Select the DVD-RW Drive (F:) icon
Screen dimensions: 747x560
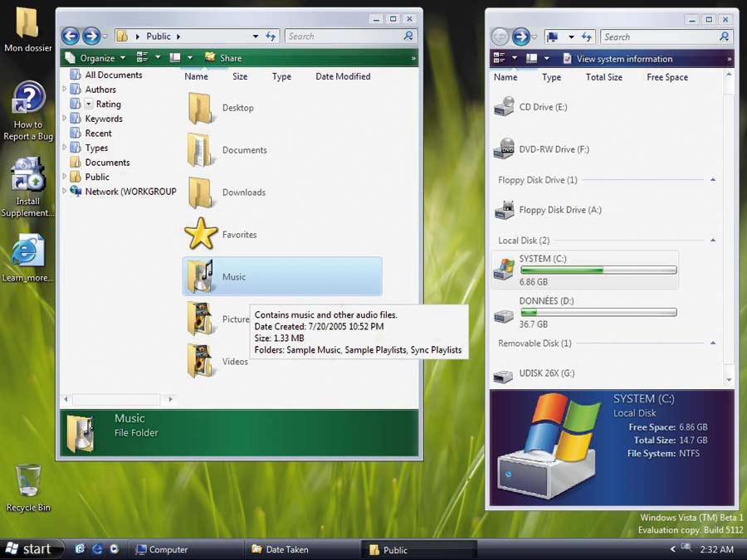coord(504,149)
